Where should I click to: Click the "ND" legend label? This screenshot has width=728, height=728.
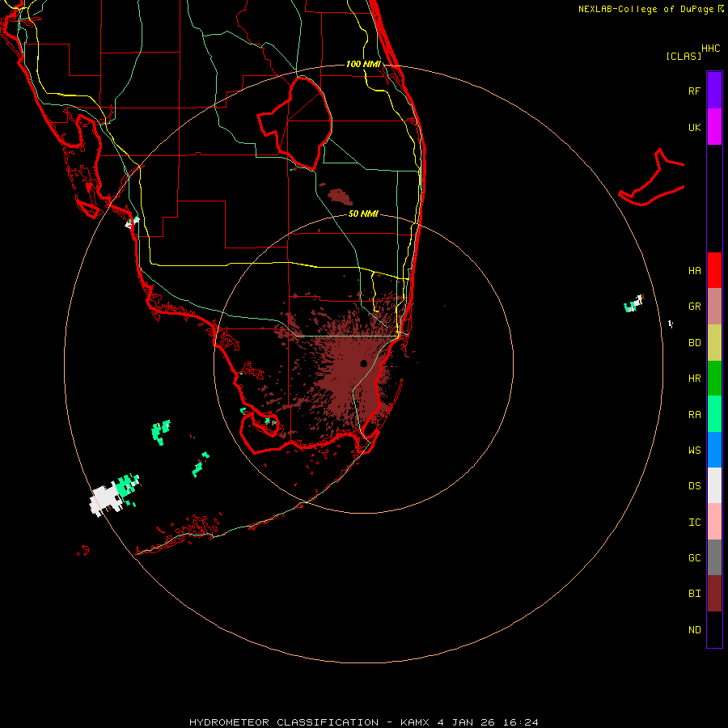click(x=694, y=630)
